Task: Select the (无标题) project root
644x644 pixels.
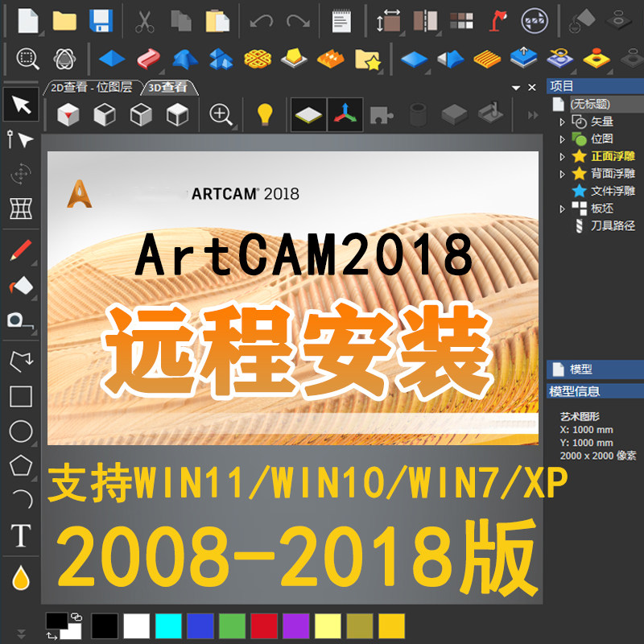Action: click(x=590, y=104)
